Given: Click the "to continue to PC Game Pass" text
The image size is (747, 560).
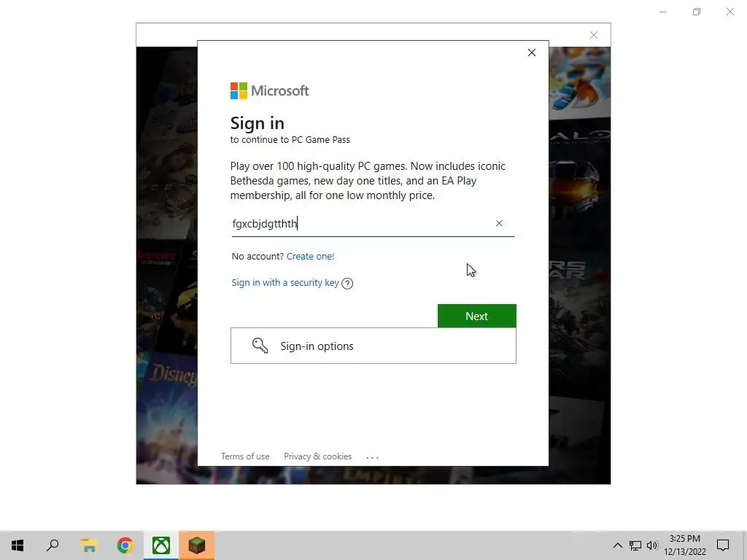Looking at the screenshot, I should pyautogui.click(x=290, y=140).
